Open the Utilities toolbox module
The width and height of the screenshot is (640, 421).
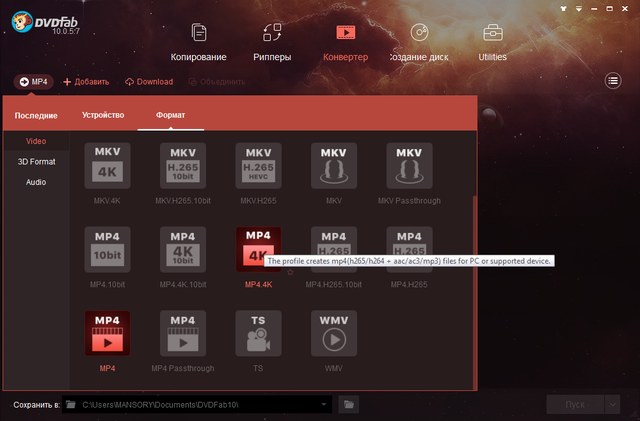[x=493, y=42]
